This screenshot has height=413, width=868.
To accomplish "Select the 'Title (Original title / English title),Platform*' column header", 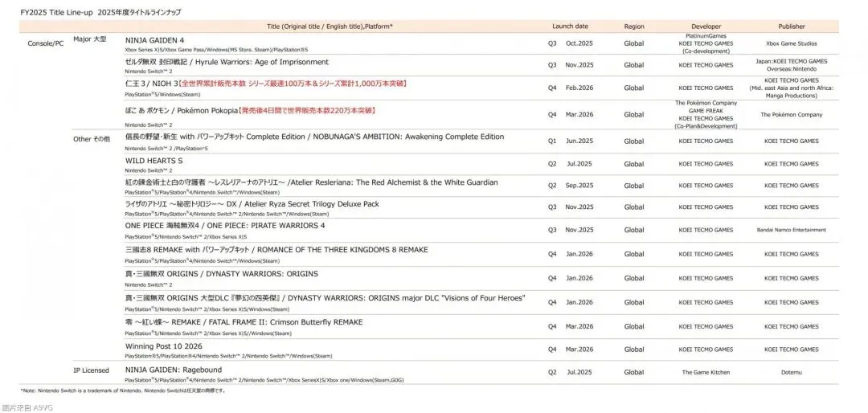I will pos(330,26).
